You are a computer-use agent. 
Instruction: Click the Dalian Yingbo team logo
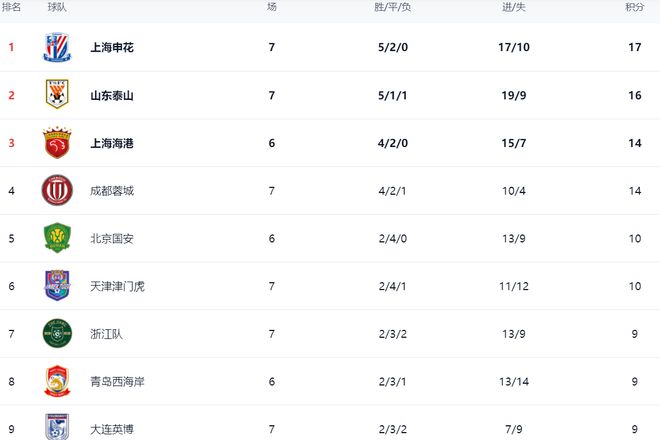point(57,427)
